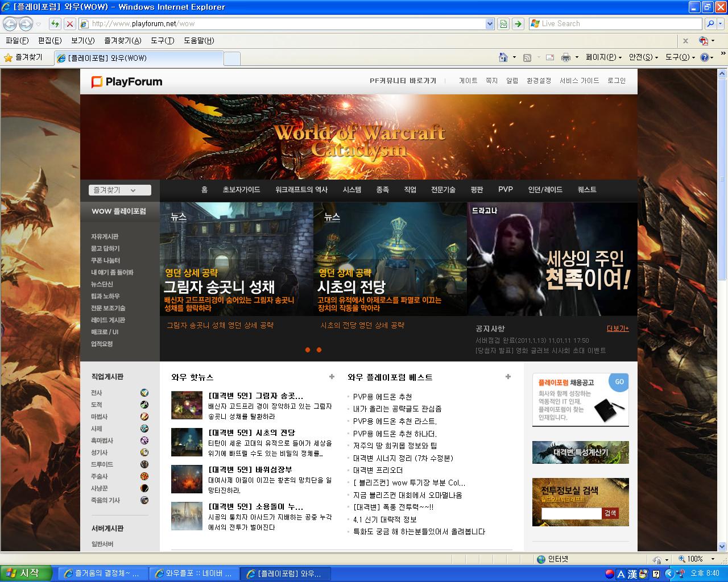
Task: Select the PVP nav tab
Action: click(x=506, y=190)
